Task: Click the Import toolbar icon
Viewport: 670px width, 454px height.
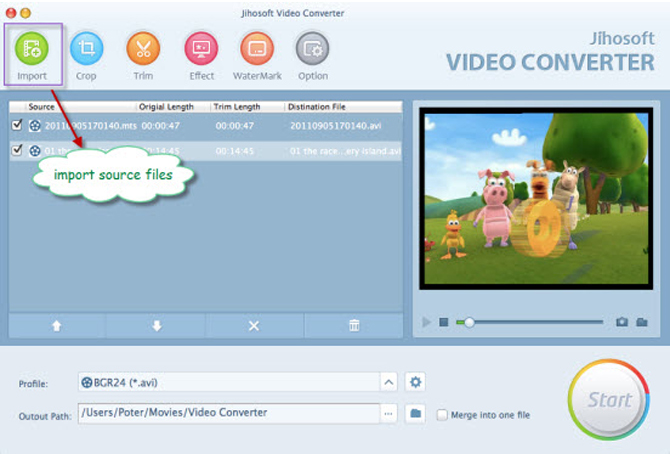Action: 32,48
